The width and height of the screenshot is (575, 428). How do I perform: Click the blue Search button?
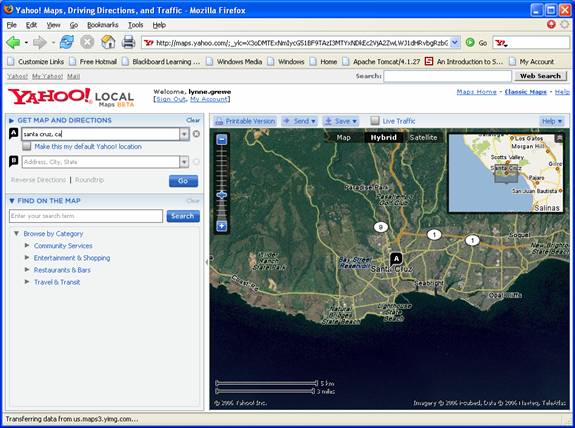click(183, 216)
